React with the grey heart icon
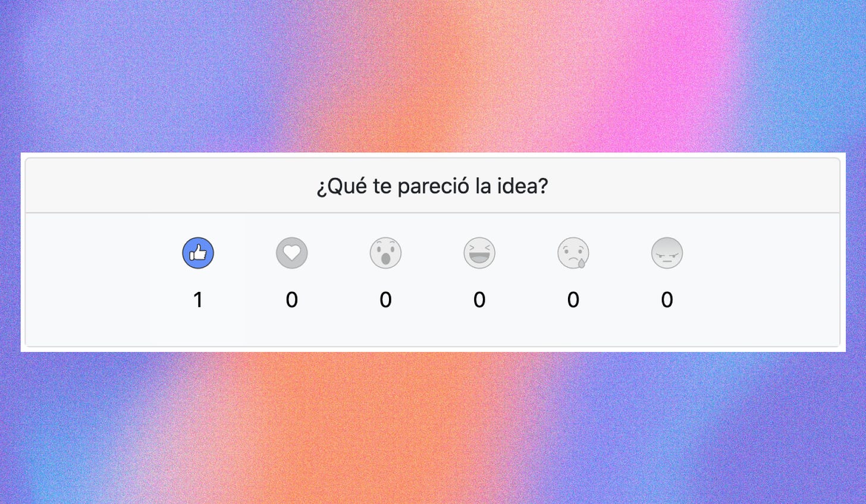This screenshot has height=504, width=866. pyautogui.click(x=291, y=253)
